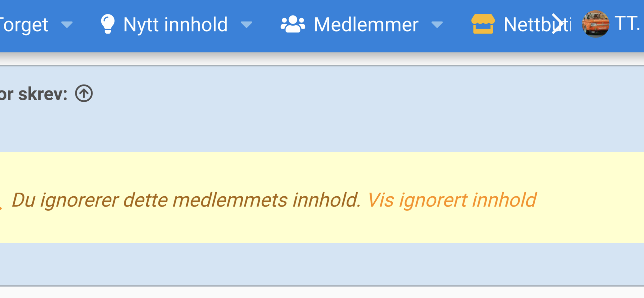Click the Vis ignorert innhold link
Viewport: 644px width, 298px height.
[x=452, y=200]
